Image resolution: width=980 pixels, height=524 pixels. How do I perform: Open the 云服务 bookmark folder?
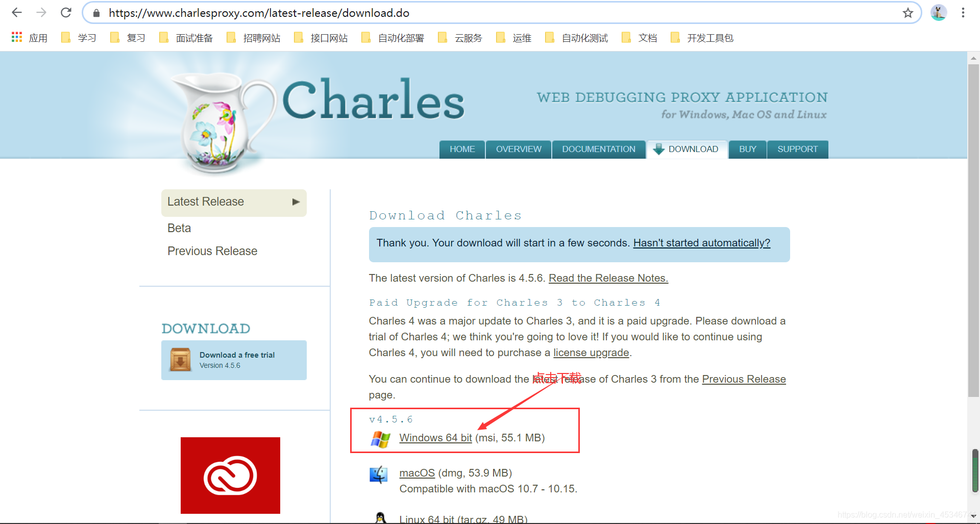point(460,38)
